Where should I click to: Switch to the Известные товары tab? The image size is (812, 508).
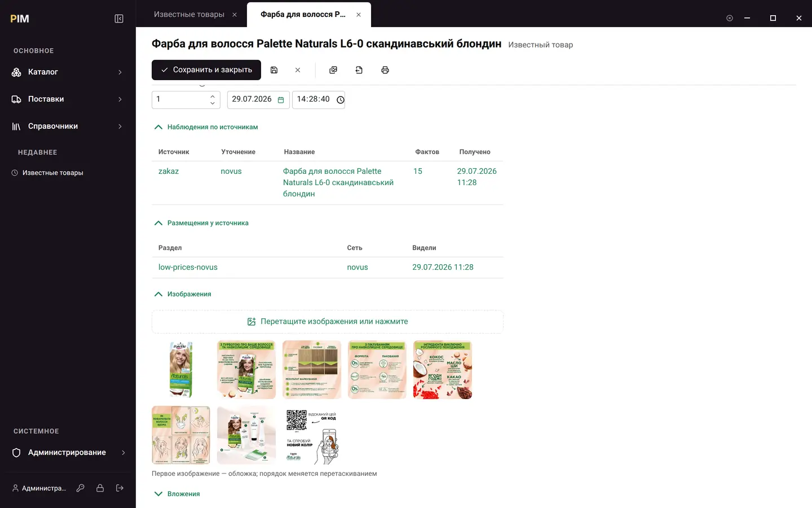point(189,14)
